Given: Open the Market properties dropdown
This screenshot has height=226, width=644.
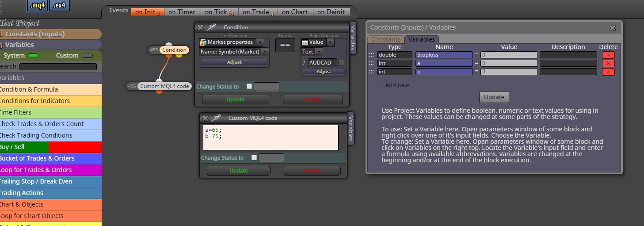Looking at the screenshot, I should coord(260,42).
